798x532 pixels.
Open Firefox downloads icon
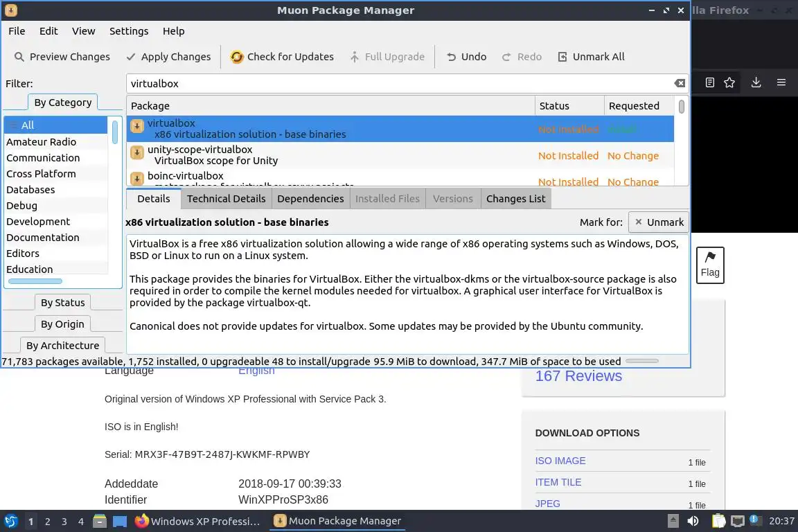point(756,82)
